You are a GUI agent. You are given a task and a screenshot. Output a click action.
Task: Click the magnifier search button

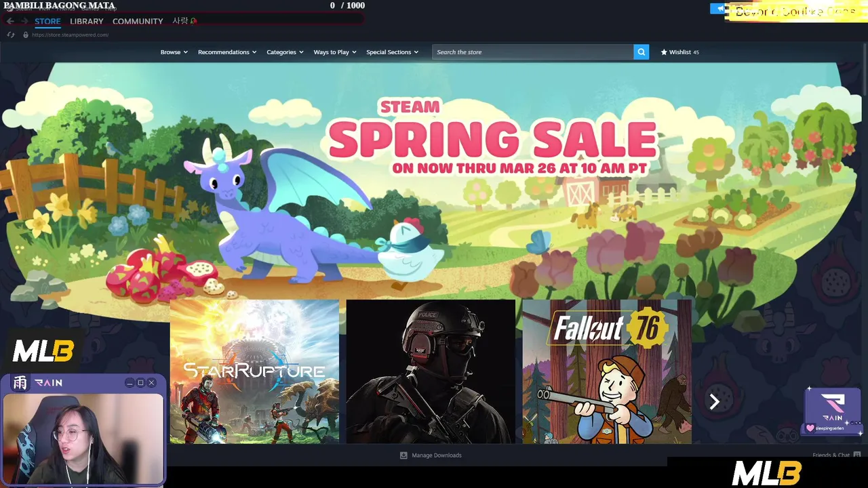tap(642, 52)
